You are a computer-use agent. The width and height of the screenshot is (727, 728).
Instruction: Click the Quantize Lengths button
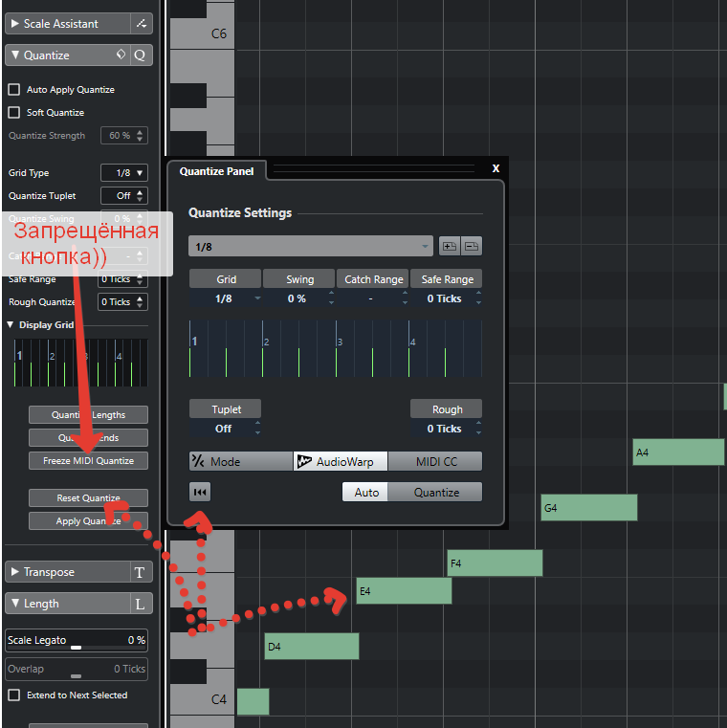click(x=88, y=414)
